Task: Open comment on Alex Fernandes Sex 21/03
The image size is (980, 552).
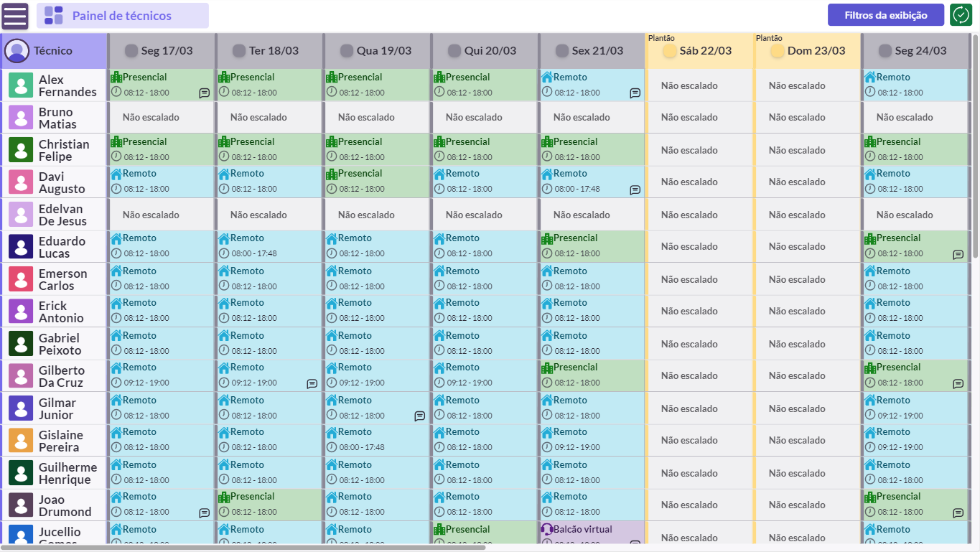Action: pos(635,93)
